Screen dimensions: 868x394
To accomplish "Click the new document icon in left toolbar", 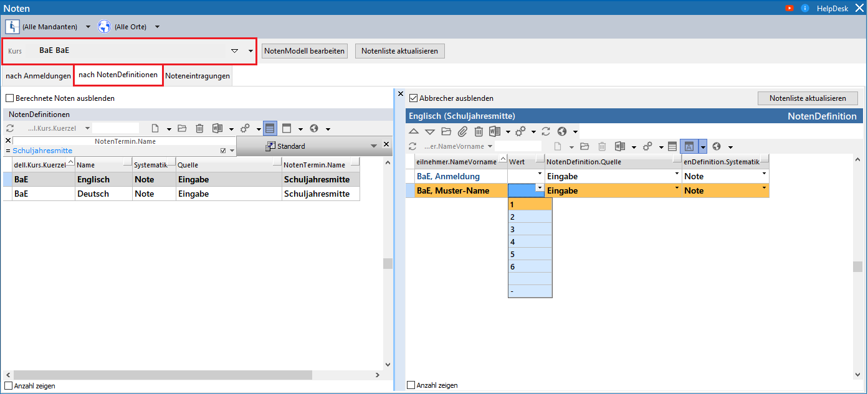I will (155, 128).
